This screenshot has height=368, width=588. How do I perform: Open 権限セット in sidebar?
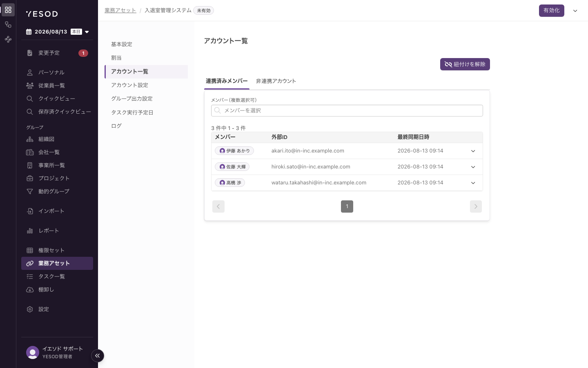[x=57, y=250]
